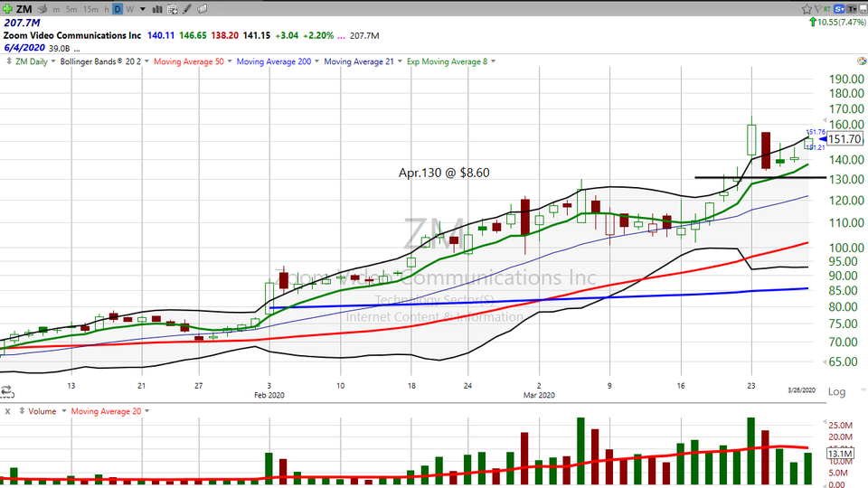Expand the ZM Daily dropdown arrow
This screenshot has height=488, width=868.
[x=53, y=61]
